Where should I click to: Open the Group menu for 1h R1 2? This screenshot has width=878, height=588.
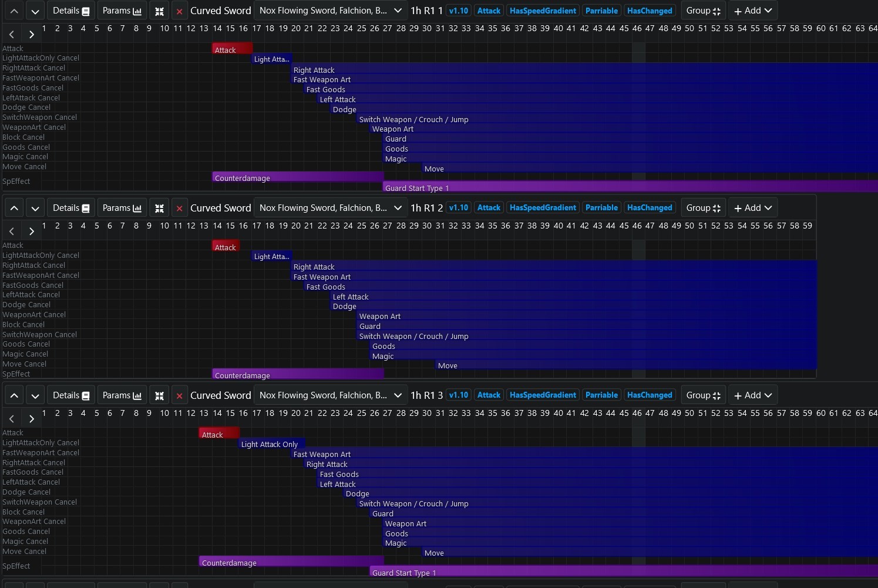point(703,208)
